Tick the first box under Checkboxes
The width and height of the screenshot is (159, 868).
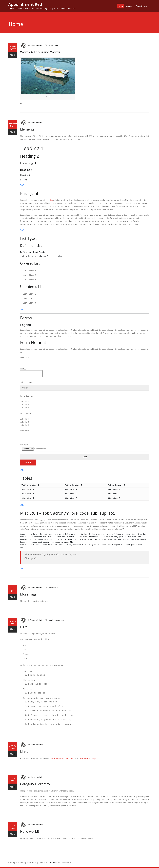pos(21,419)
